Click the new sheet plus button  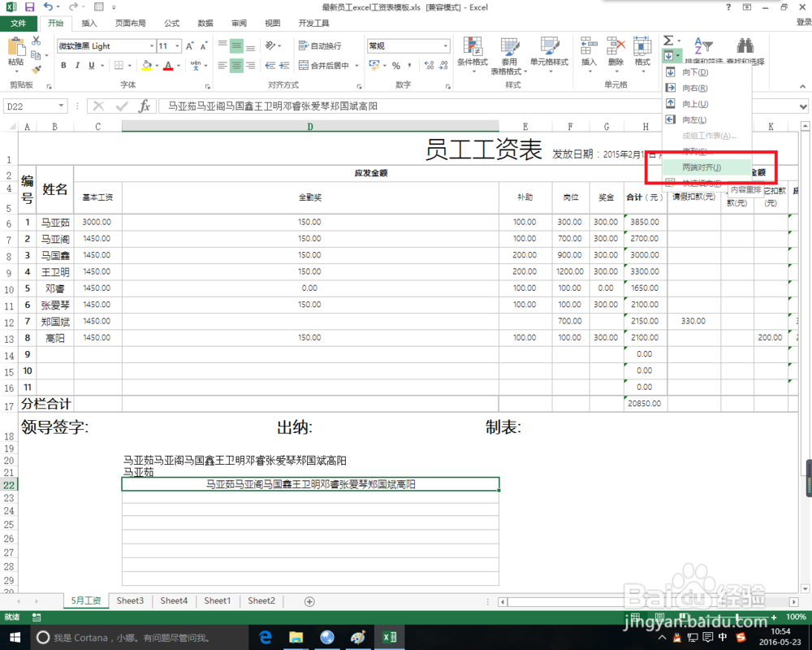[309, 601]
